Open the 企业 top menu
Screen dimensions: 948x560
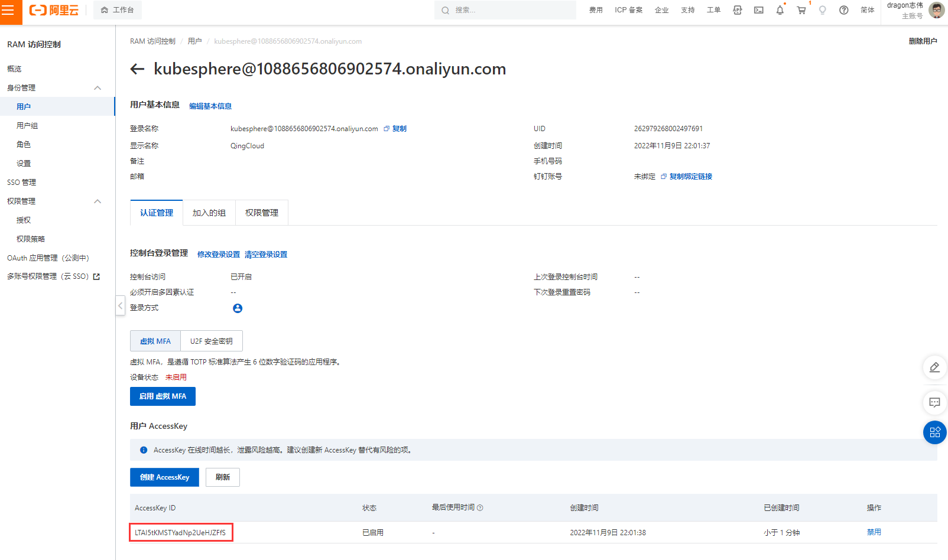(662, 10)
